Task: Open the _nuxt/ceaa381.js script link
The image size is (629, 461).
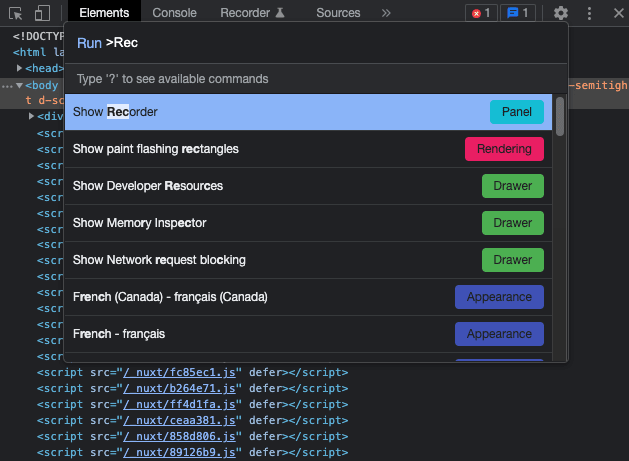Action: point(179,421)
